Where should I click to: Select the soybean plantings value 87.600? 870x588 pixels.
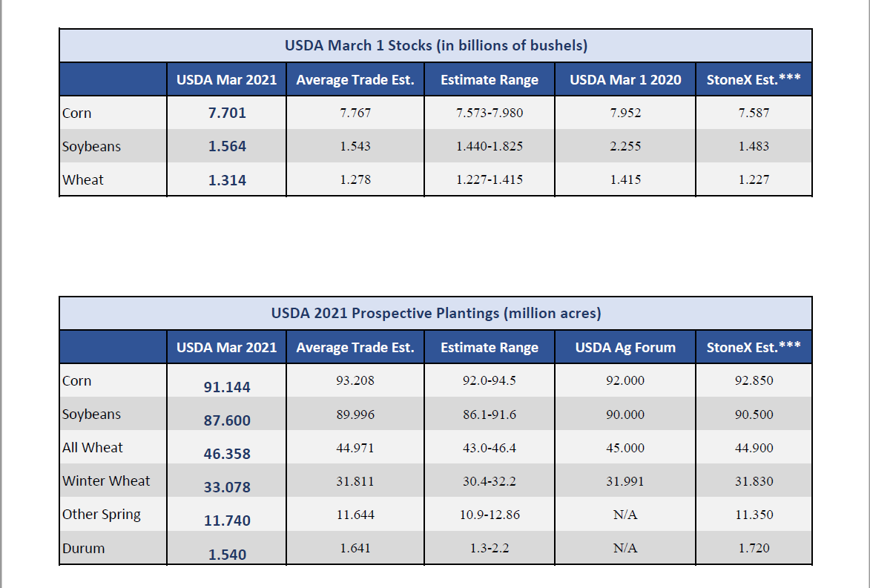pos(227,420)
